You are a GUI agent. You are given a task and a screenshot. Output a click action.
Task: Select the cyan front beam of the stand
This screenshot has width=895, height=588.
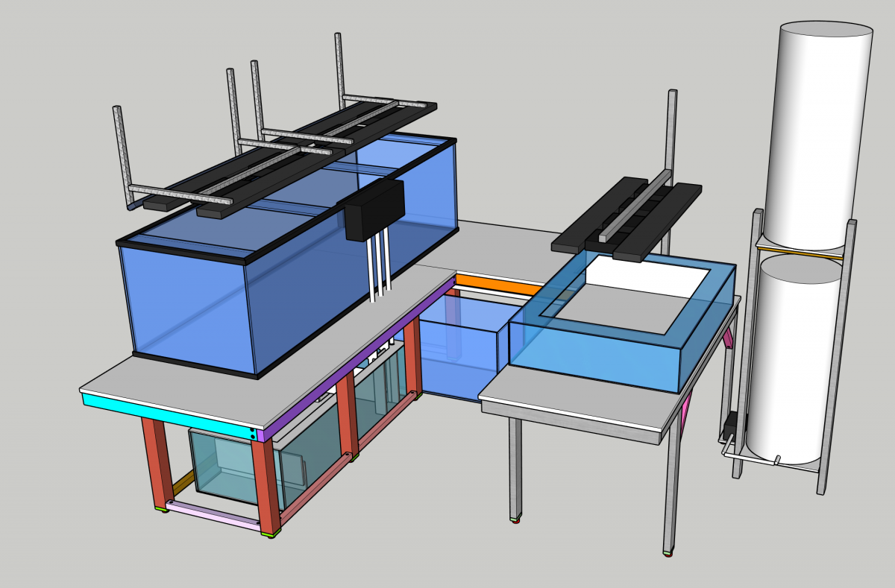point(169,416)
